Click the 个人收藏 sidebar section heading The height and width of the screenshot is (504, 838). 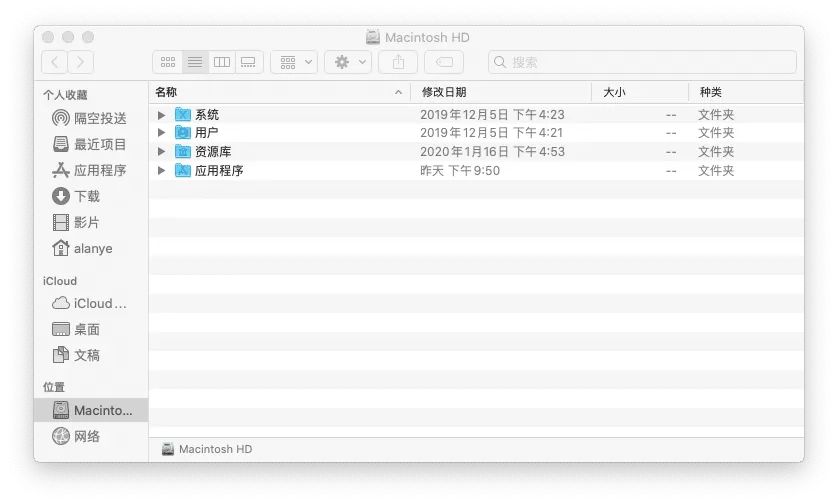pos(65,95)
